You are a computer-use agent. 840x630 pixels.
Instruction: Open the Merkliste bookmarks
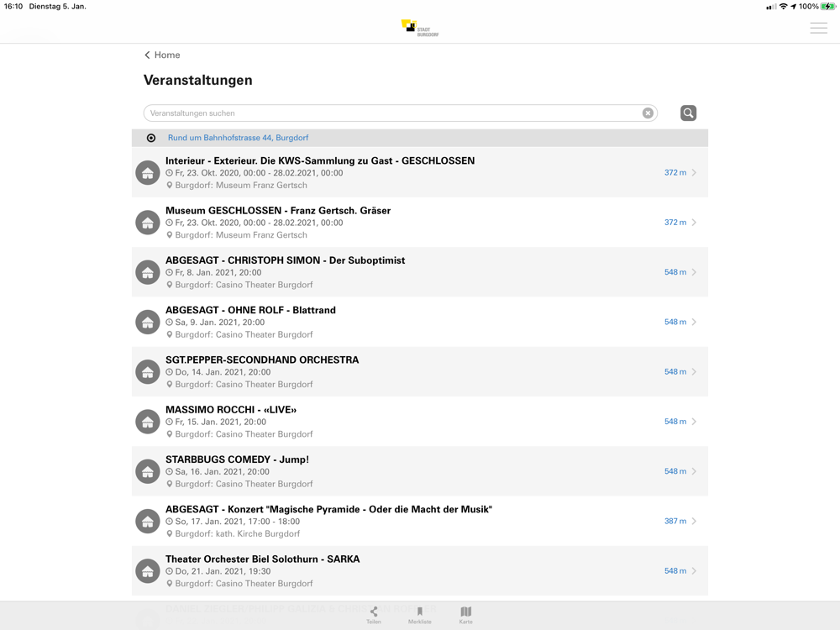click(419, 615)
